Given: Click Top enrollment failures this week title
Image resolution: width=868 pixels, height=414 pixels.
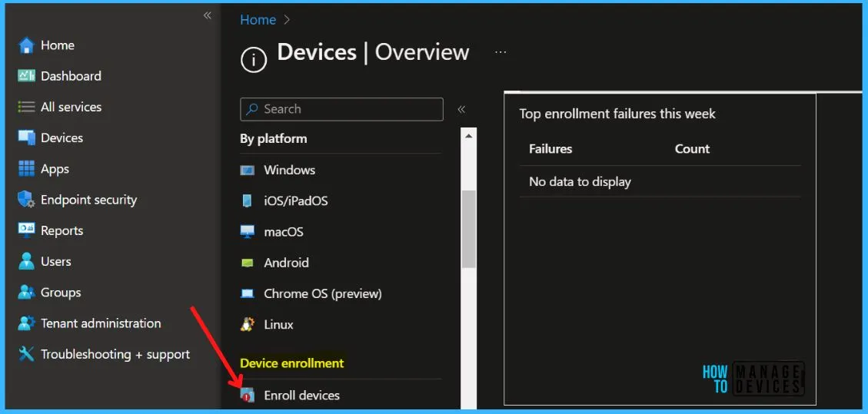Looking at the screenshot, I should click(617, 114).
